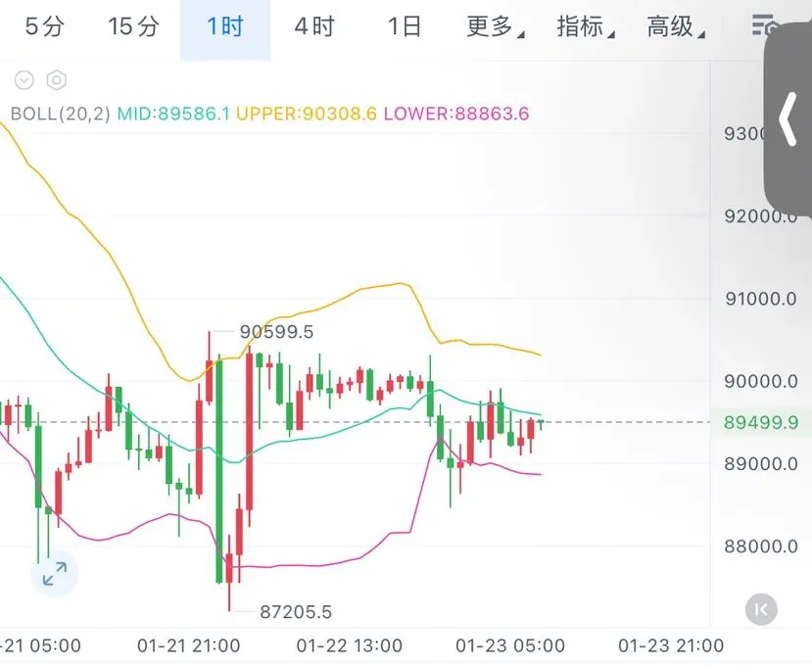Click the LOWER:88863.6 value
This screenshot has width=812, height=666.
pos(456,114)
